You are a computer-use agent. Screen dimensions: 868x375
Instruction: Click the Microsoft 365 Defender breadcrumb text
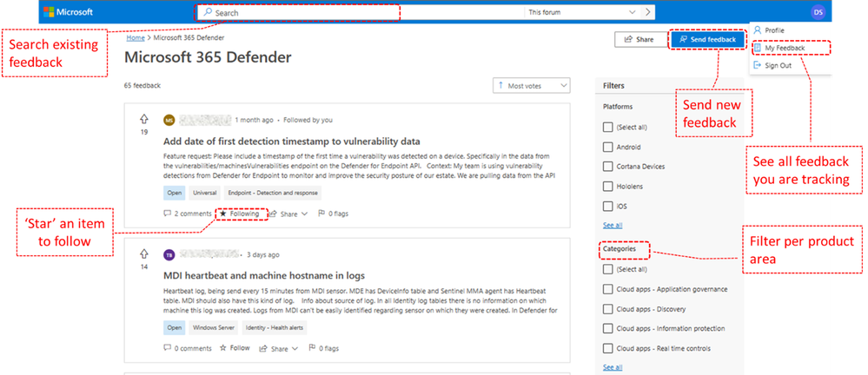point(189,37)
